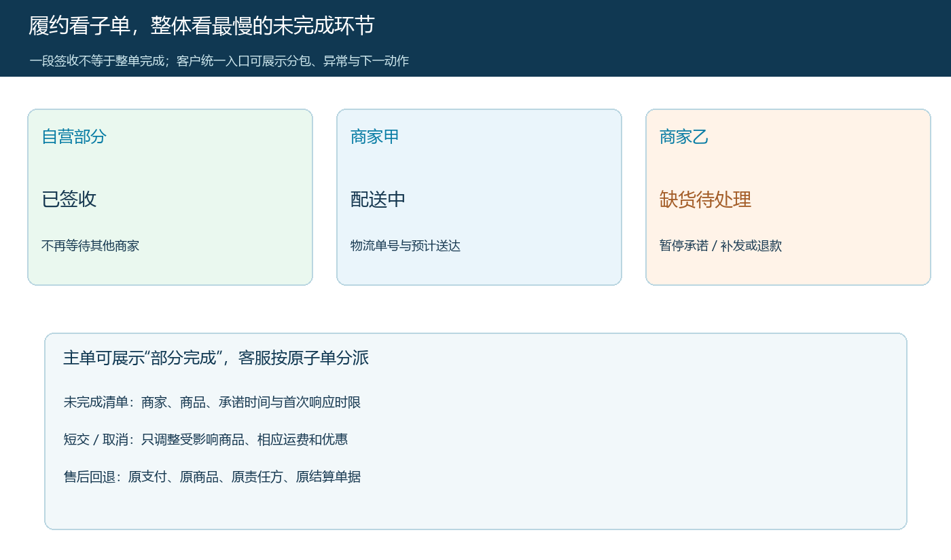Click the 短交 / 取消 line
This screenshot has height=560, width=951.
click(x=206, y=439)
